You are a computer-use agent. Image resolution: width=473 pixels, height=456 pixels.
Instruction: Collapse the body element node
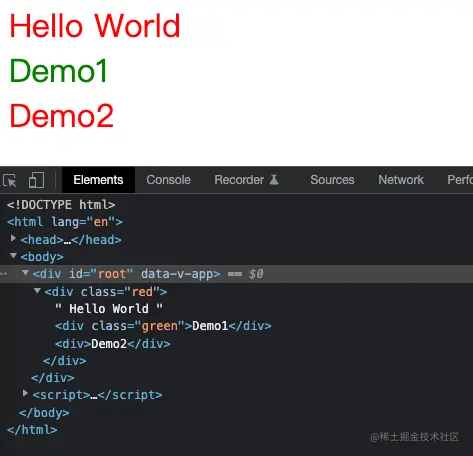(13, 256)
